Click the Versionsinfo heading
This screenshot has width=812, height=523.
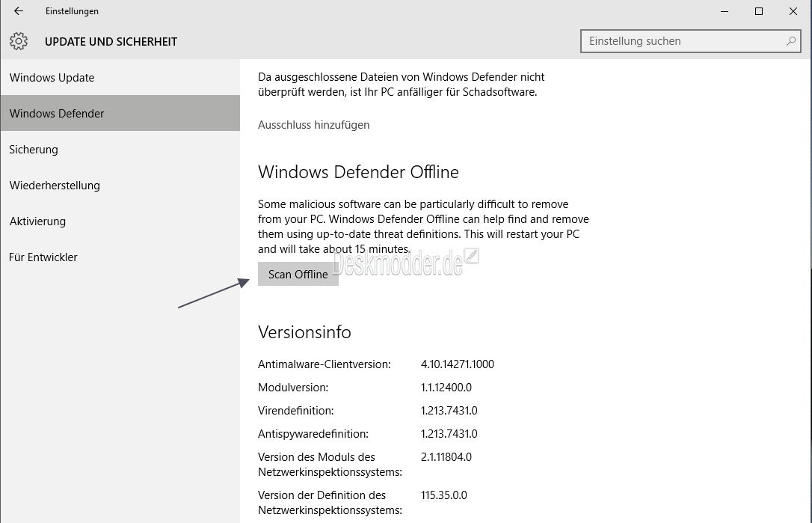304,332
